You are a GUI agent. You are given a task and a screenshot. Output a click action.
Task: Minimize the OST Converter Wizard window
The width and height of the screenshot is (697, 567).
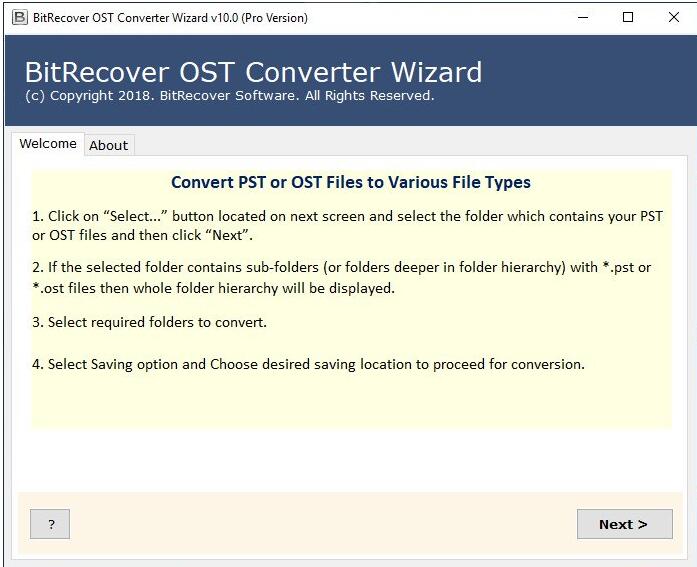pos(583,18)
